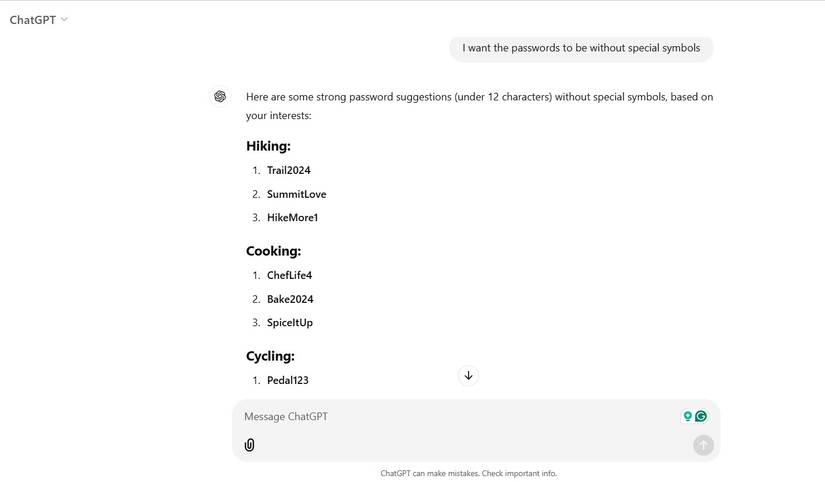Click the Cycling heading
The image size is (825, 482).
pos(270,356)
